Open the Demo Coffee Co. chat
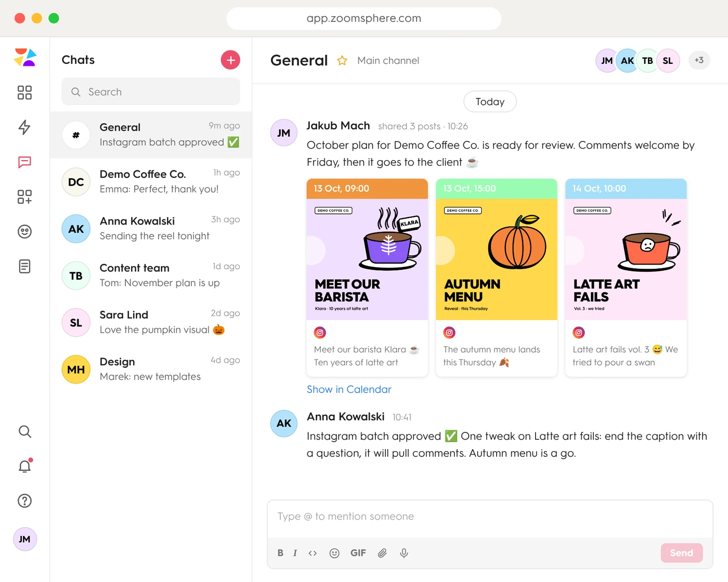 (x=151, y=182)
